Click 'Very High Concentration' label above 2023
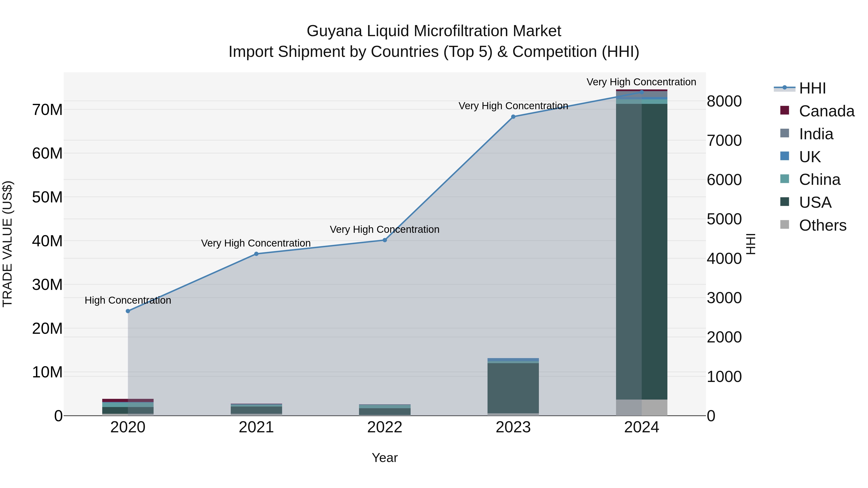Image resolution: width=868 pixels, height=488 pixels. pos(513,106)
